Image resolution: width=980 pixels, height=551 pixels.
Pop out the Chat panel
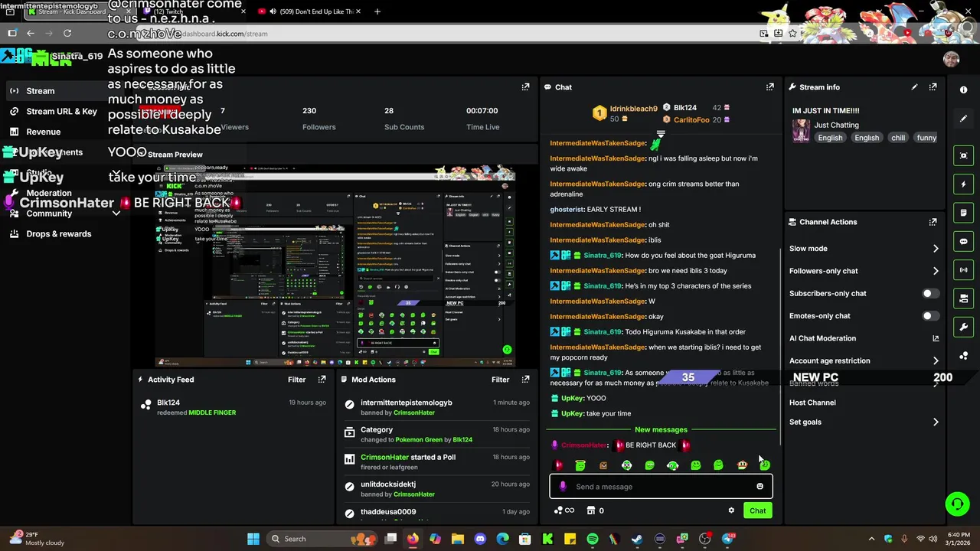[770, 87]
